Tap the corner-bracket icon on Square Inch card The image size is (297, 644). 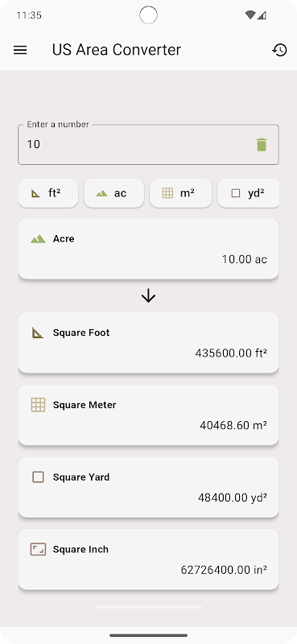[38, 550]
